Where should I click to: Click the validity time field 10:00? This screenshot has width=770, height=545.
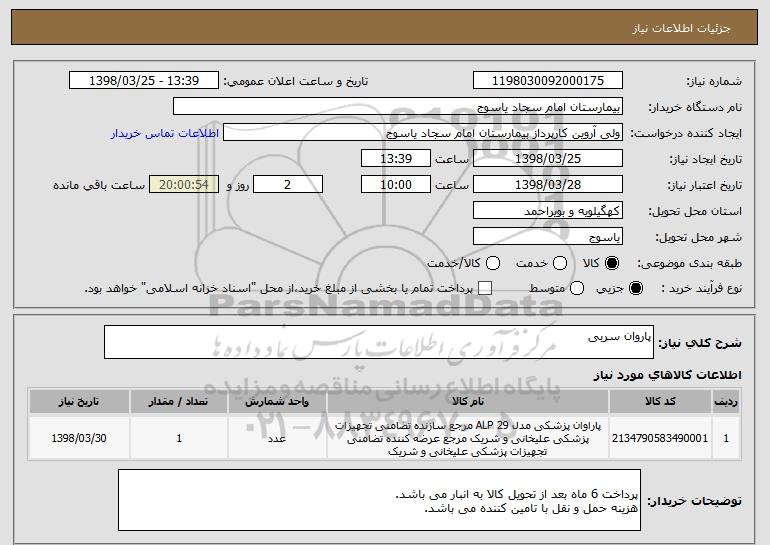pos(396,185)
